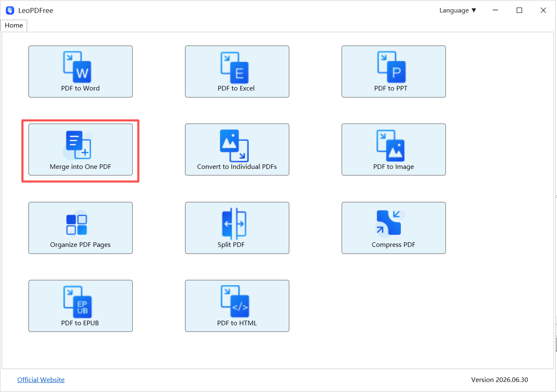Open the Convert to Individual PDFs icon
Viewport: 557px width, 392px height.
coord(234,145)
